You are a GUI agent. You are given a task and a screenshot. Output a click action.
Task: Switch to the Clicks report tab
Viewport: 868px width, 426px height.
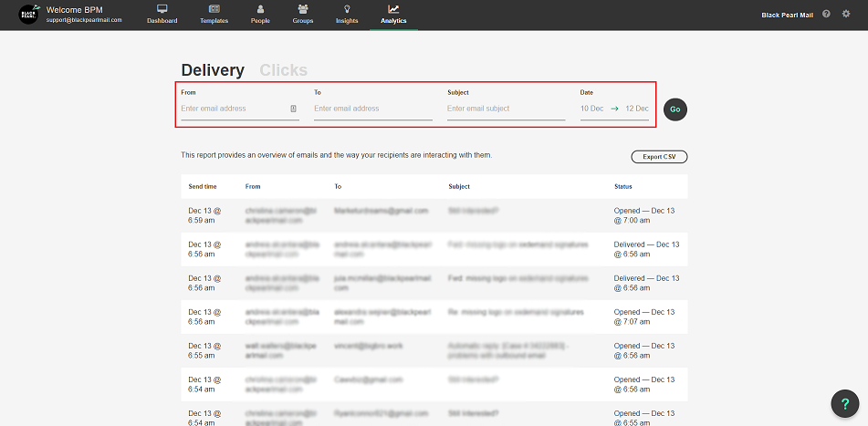coord(283,70)
